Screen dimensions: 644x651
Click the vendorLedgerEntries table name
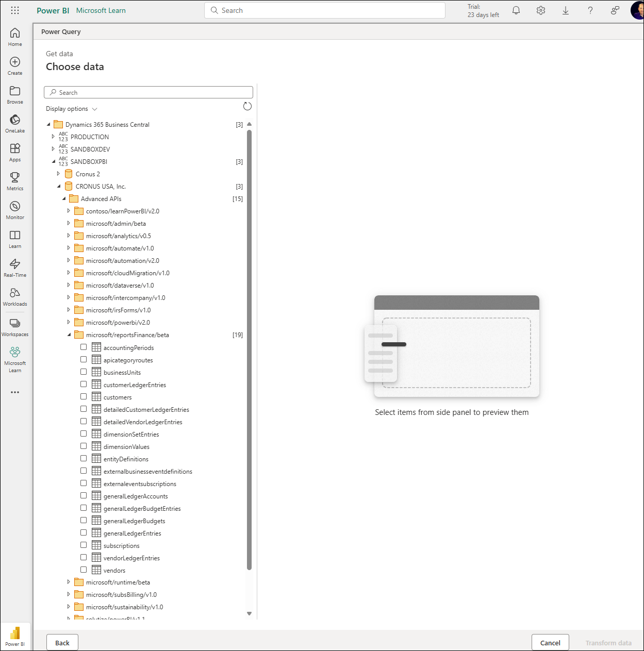tap(131, 558)
